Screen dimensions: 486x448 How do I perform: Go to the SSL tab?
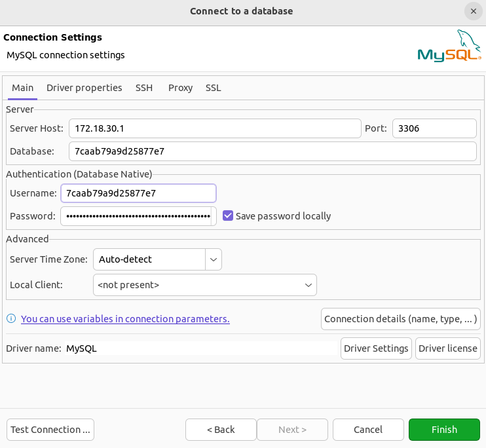point(213,88)
